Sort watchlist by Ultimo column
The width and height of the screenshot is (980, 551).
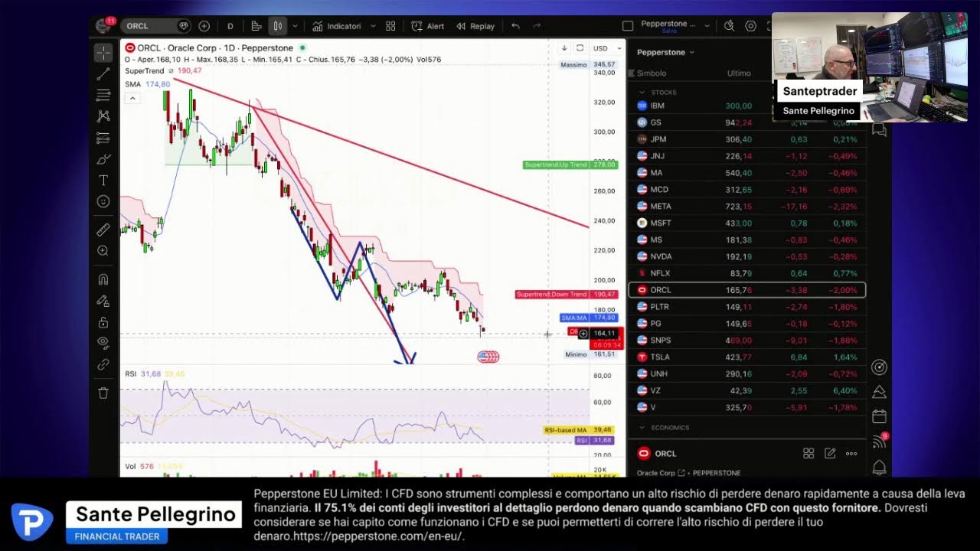[x=739, y=73]
